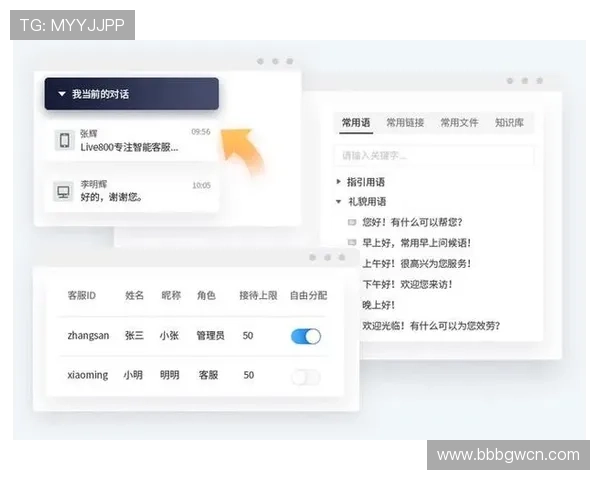Image resolution: width=600 pixels, height=480 pixels.
Task: Select phrase 您好！有什么可以帮您?
Action: pyautogui.click(x=412, y=222)
